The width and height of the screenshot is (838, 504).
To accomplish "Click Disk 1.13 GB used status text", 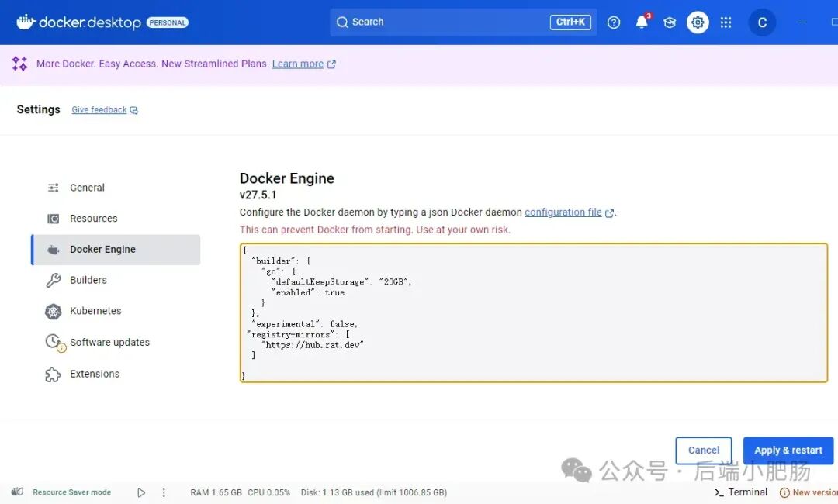I will pyautogui.click(x=373, y=492).
